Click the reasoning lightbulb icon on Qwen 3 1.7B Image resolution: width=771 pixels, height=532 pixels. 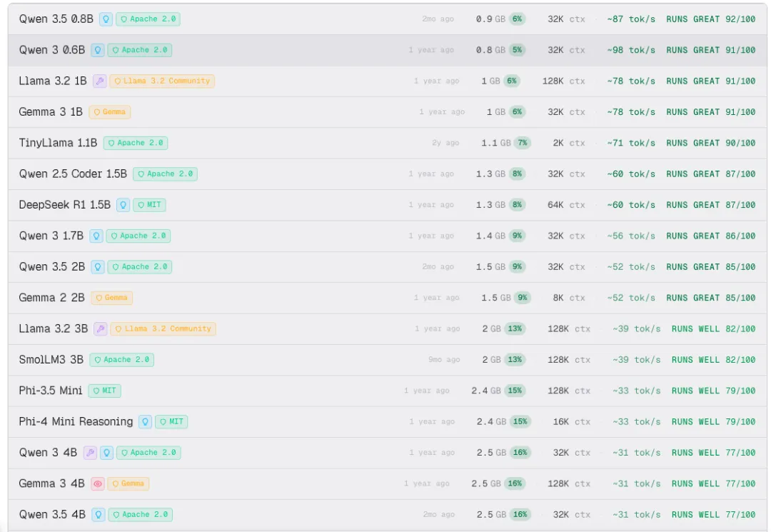[96, 236]
